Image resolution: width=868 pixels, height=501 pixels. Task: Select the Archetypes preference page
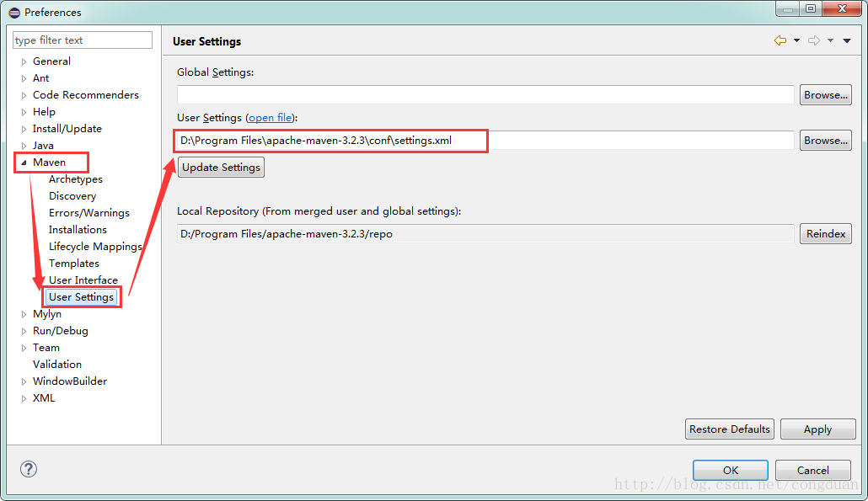75,179
